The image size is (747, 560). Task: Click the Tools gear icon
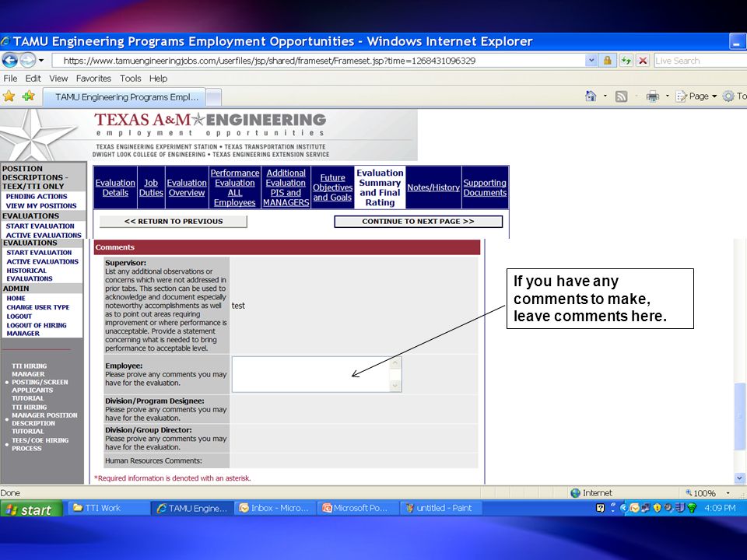point(728,96)
